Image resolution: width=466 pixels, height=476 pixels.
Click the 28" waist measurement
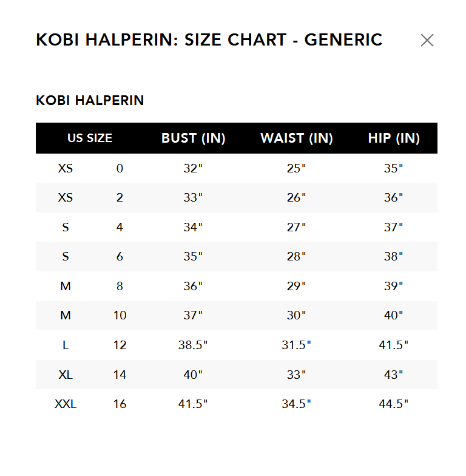pyautogui.click(x=297, y=256)
